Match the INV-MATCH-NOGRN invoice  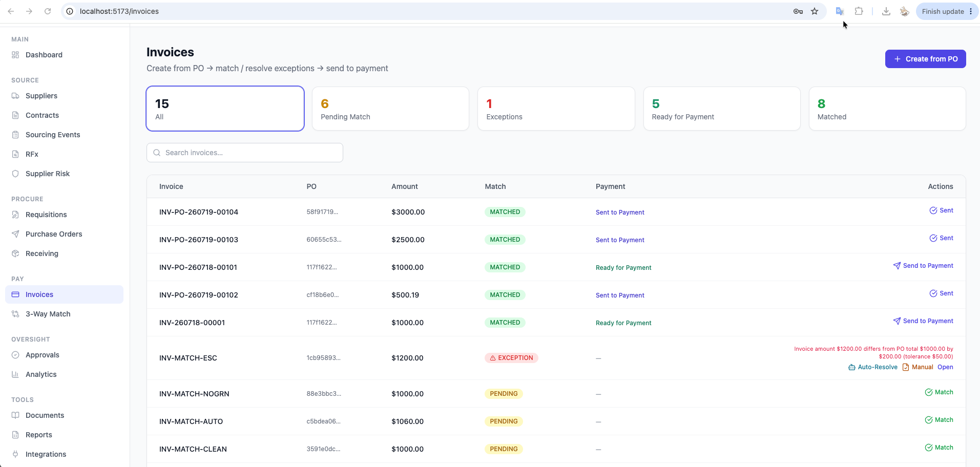coord(939,392)
